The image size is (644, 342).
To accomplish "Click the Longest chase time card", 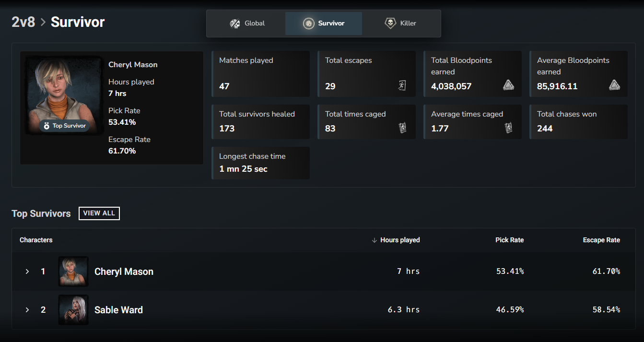I will 260,163.
